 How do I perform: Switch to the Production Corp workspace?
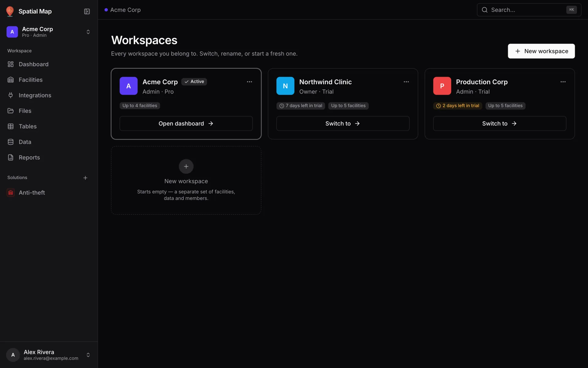pyautogui.click(x=499, y=124)
